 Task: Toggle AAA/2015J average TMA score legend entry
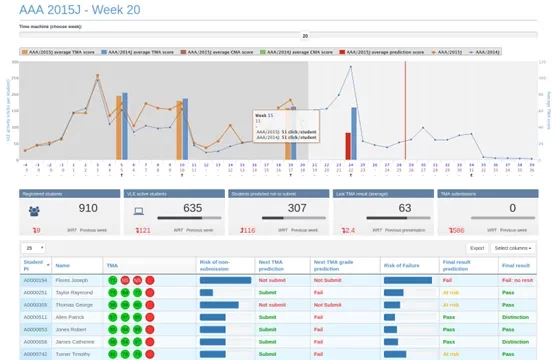[x=58, y=52]
